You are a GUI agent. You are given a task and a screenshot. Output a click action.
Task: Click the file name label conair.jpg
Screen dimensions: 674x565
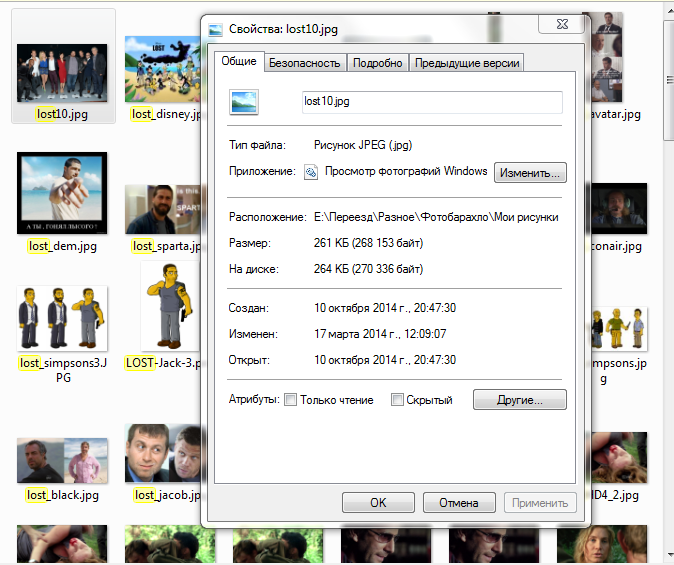tap(616, 246)
